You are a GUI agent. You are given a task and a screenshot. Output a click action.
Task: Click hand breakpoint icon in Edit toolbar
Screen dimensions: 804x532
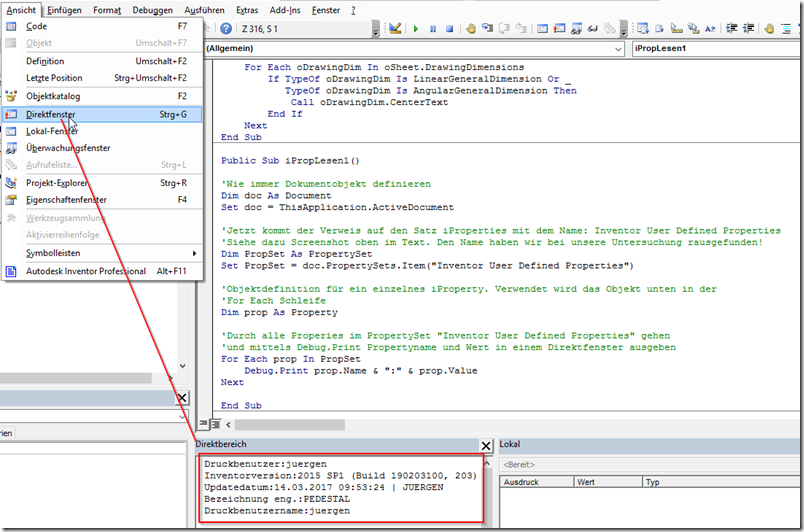click(769, 29)
